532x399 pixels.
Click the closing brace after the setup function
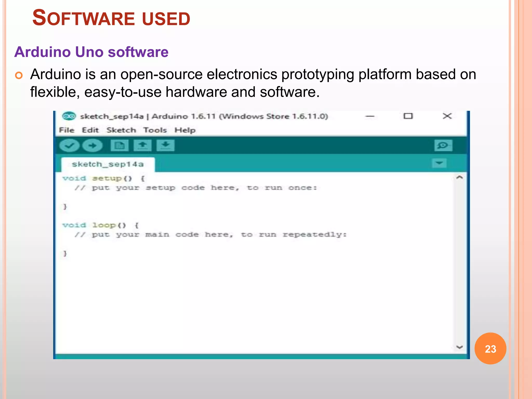click(65, 207)
